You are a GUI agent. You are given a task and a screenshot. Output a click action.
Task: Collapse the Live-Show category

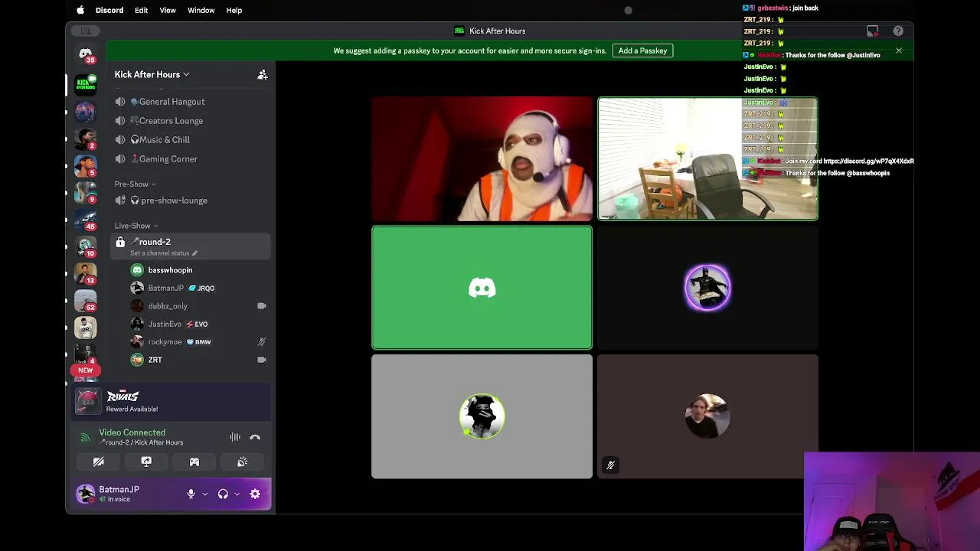[136, 226]
